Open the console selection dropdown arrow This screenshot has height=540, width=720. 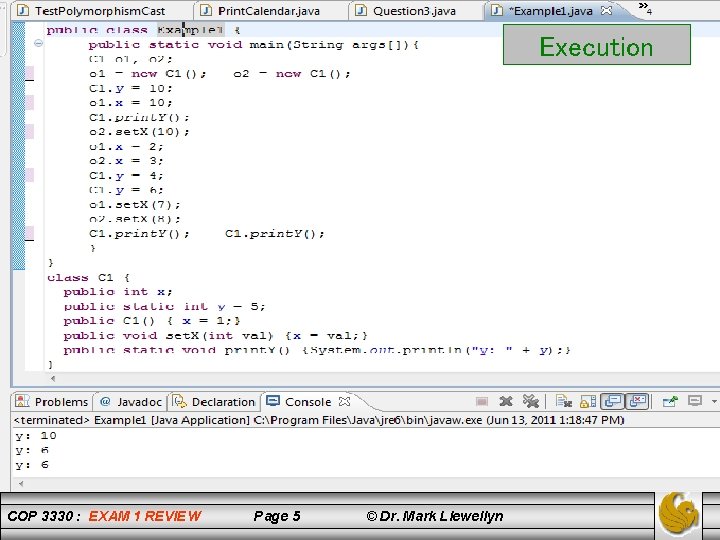pyautogui.click(x=714, y=401)
